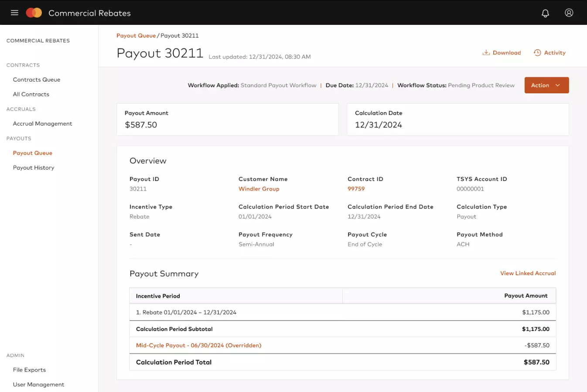Click the Activity label text
Image resolution: width=587 pixels, height=392 pixels.
click(x=555, y=53)
